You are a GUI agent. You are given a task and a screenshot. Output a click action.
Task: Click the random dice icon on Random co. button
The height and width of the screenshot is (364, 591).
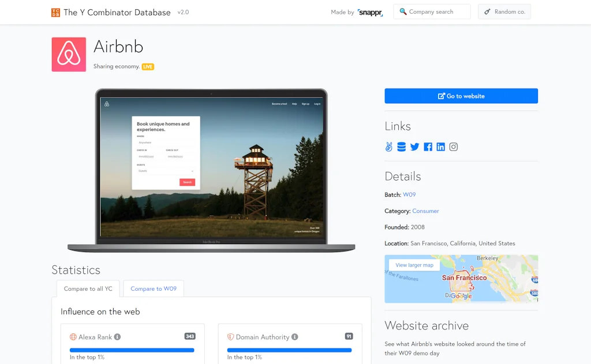point(488,11)
